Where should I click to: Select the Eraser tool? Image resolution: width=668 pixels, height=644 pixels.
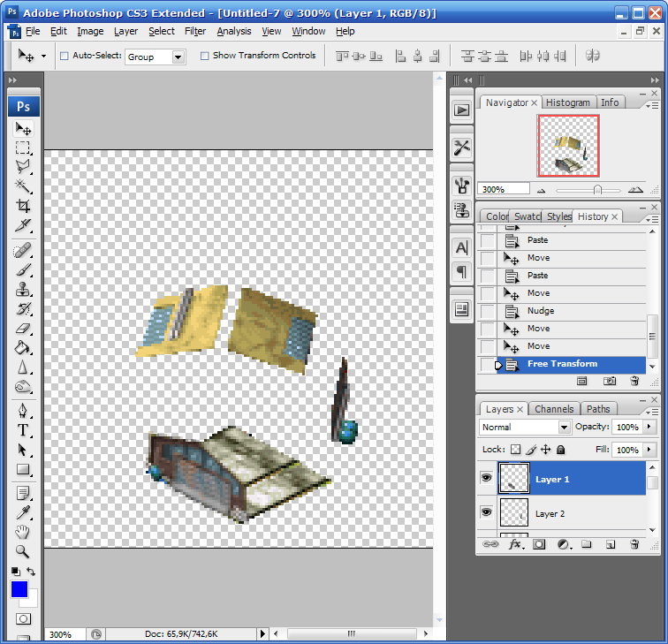(23, 329)
